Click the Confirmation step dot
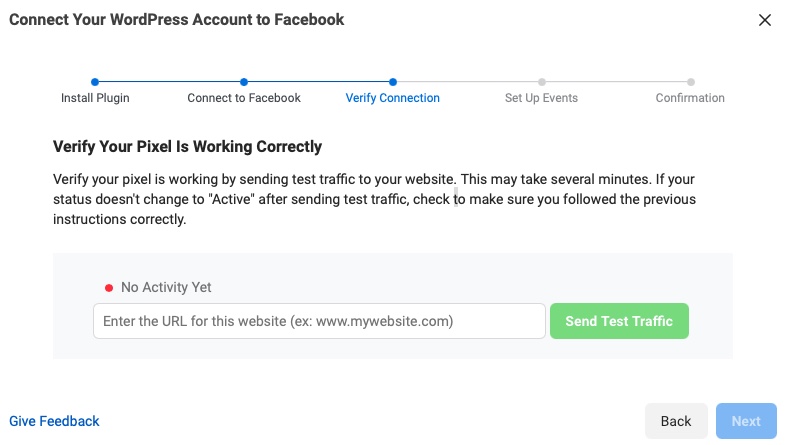 [690, 82]
